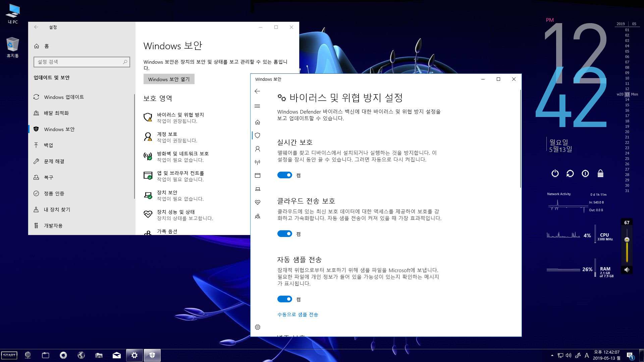644x362 pixels.
Task: Click power shutdown widget icon
Action: (x=555, y=173)
